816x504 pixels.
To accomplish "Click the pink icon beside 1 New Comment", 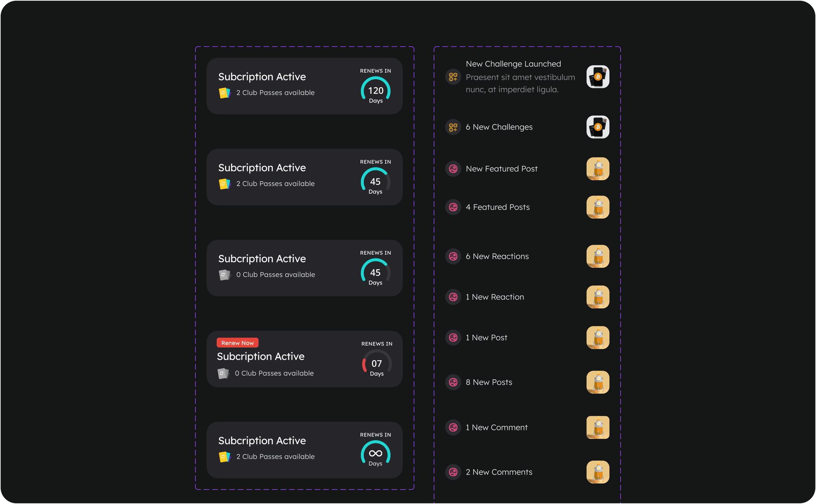I will tap(453, 428).
